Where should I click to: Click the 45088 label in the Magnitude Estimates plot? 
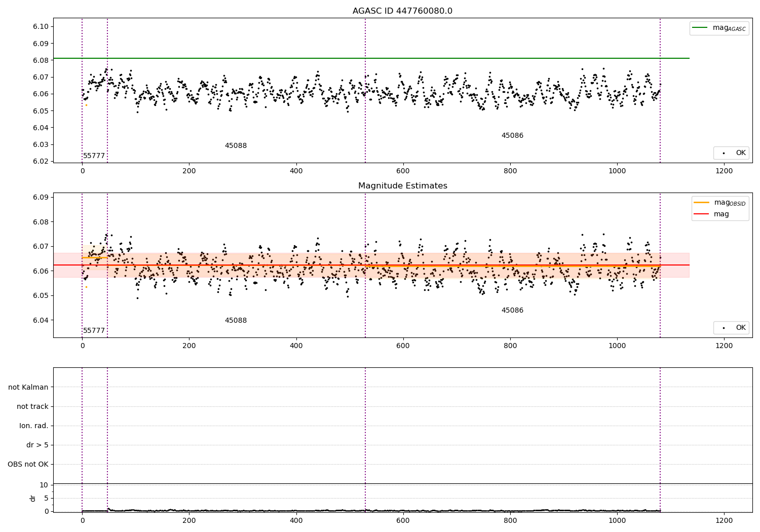pos(236,320)
